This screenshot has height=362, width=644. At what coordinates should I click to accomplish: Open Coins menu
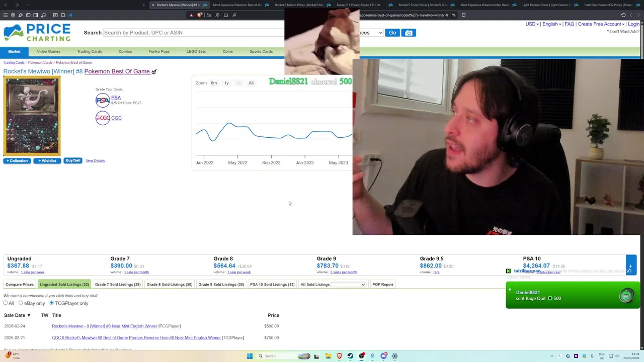228,51
